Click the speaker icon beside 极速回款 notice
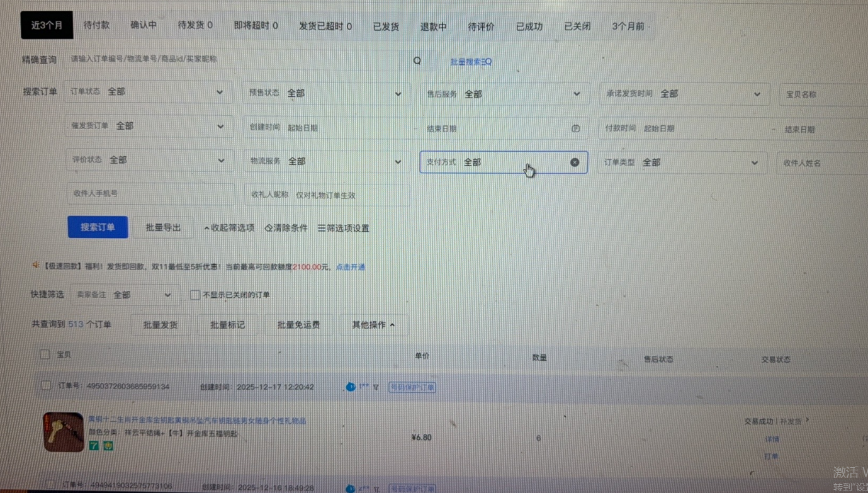The image size is (868, 493). (x=36, y=266)
